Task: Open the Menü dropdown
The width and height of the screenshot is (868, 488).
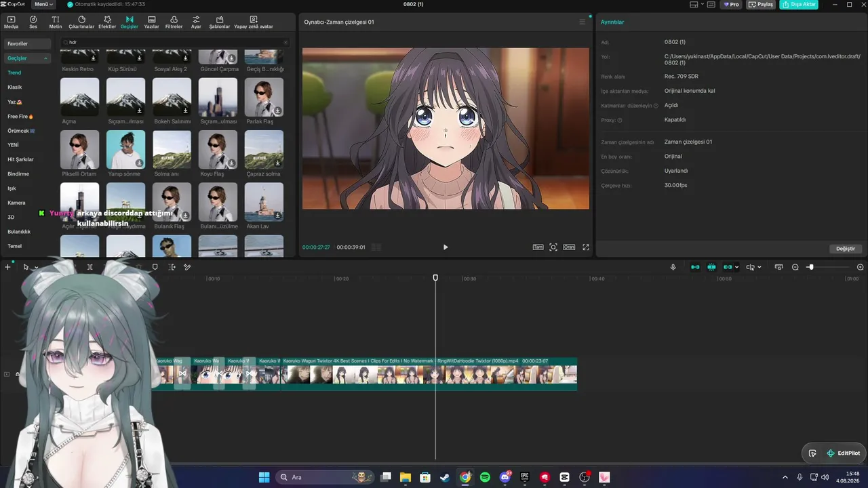Action: [x=43, y=4]
